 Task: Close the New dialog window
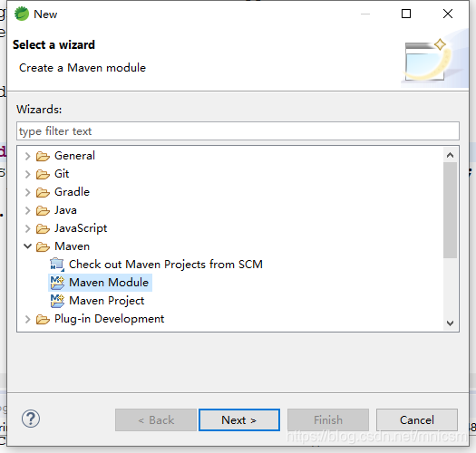tap(448, 14)
